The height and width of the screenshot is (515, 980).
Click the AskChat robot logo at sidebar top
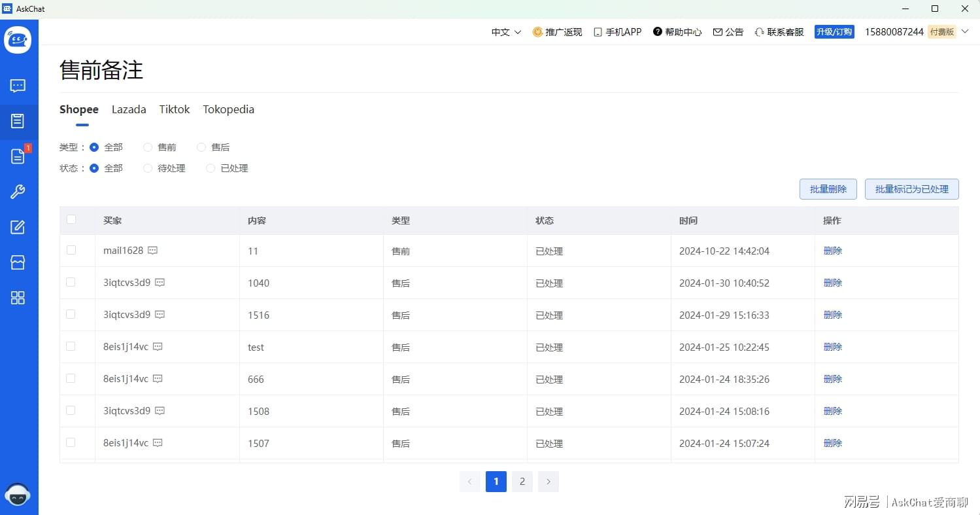tap(18, 41)
